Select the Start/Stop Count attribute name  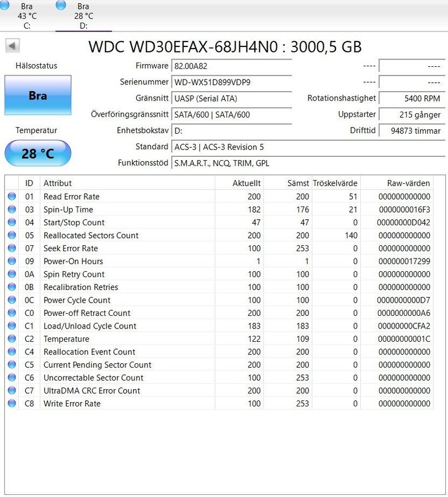point(74,223)
